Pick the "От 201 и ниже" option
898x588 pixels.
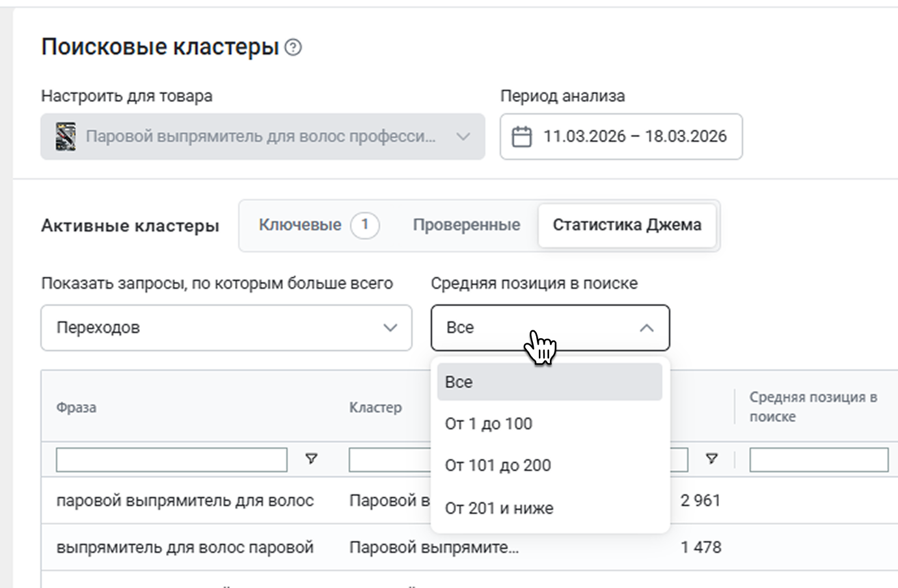pos(499,508)
